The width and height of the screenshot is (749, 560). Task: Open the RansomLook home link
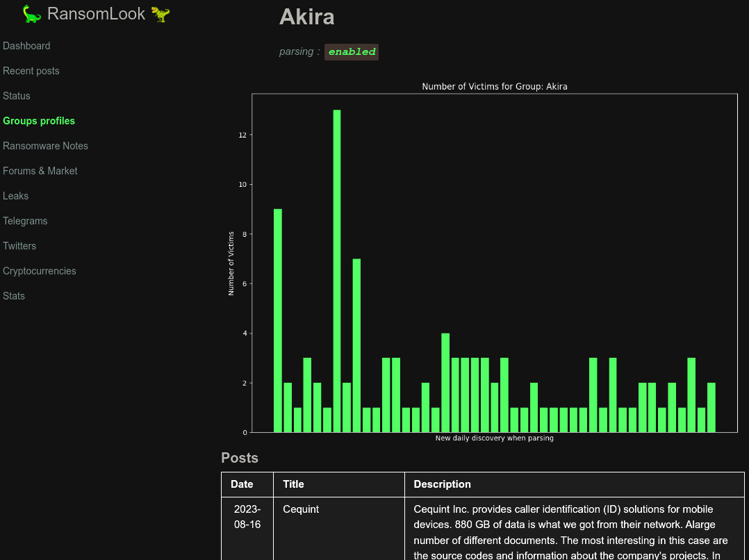click(x=96, y=14)
